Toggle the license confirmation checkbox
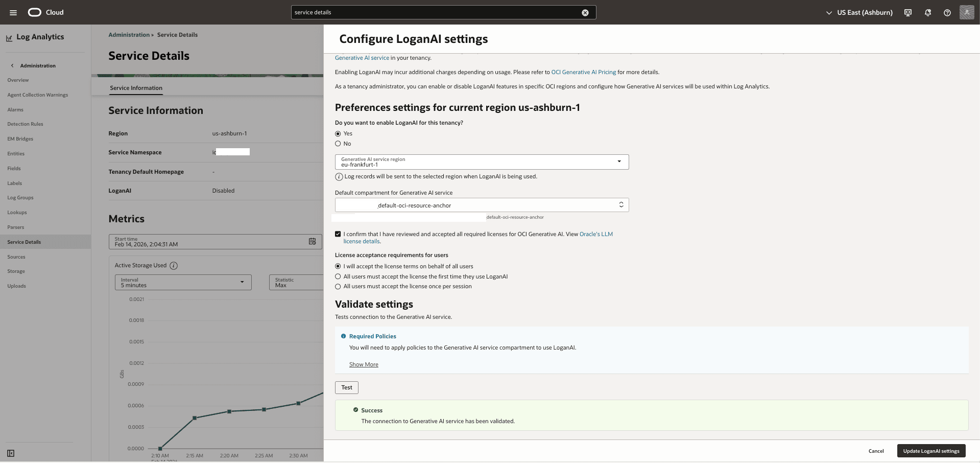The image size is (980, 463). point(338,234)
